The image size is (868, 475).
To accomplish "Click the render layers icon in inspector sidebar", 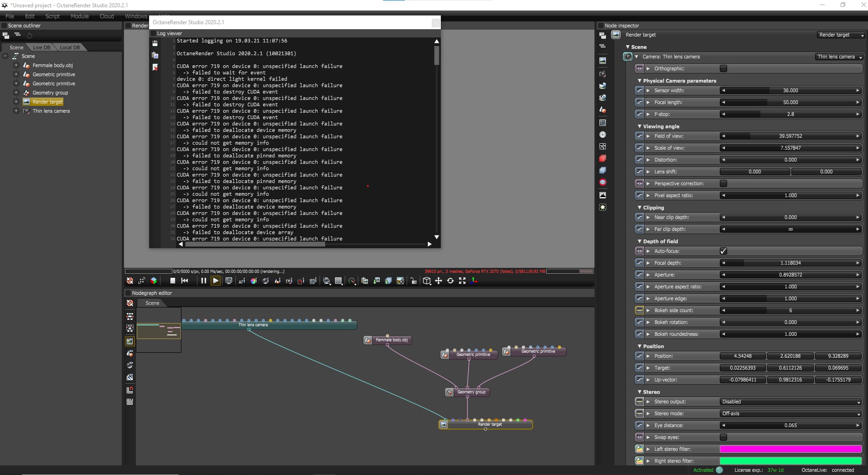I will [x=603, y=170].
